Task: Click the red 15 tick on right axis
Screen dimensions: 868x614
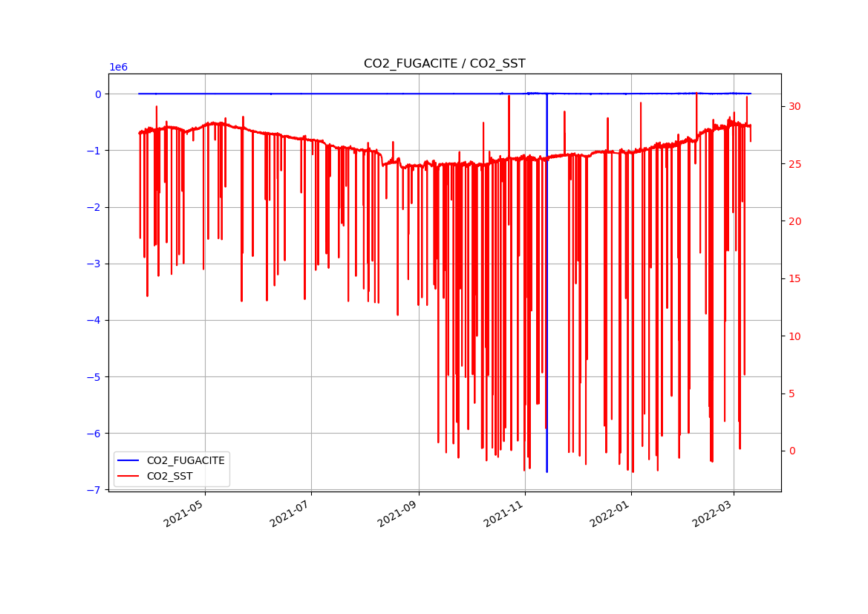Action: pyautogui.click(x=794, y=279)
